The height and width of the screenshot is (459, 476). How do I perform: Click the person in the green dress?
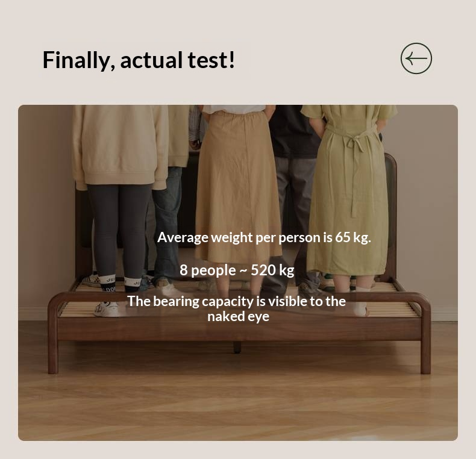(x=349, y=195)
